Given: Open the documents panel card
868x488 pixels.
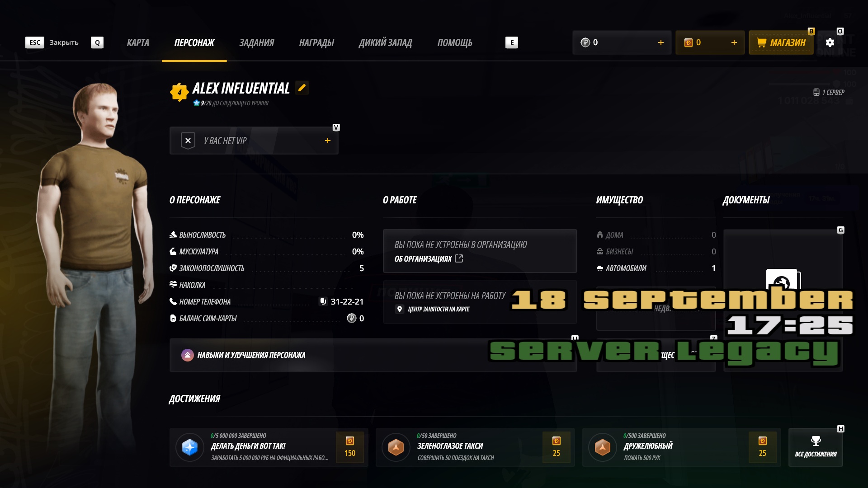Looking at the screenshot, I should click(783, 300).
